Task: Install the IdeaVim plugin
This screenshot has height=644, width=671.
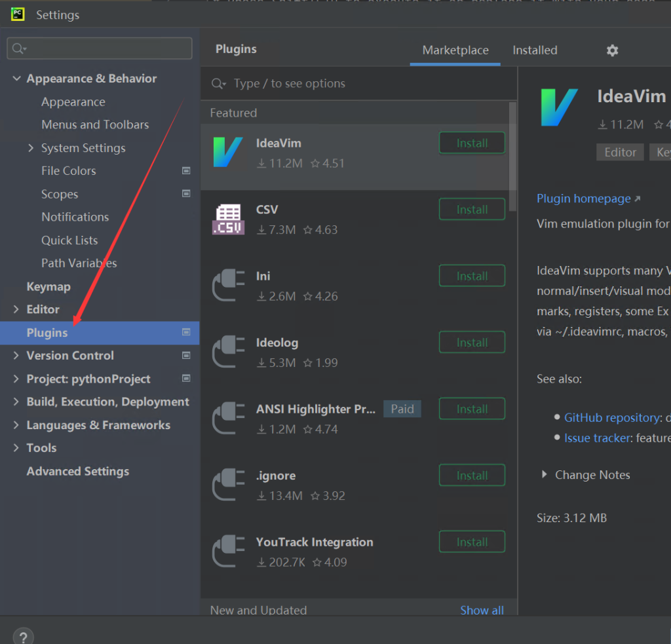Action: tap(472, 143)
